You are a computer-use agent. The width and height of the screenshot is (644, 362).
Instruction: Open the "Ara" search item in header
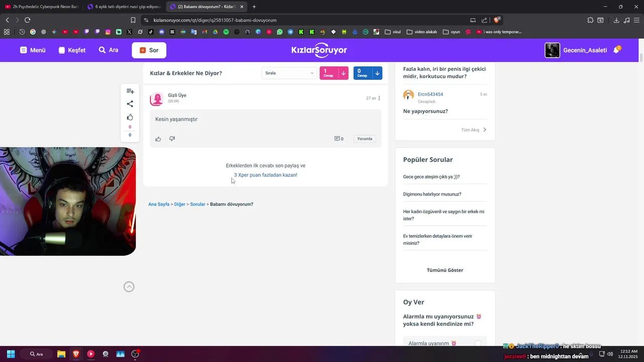click(108, 50)
